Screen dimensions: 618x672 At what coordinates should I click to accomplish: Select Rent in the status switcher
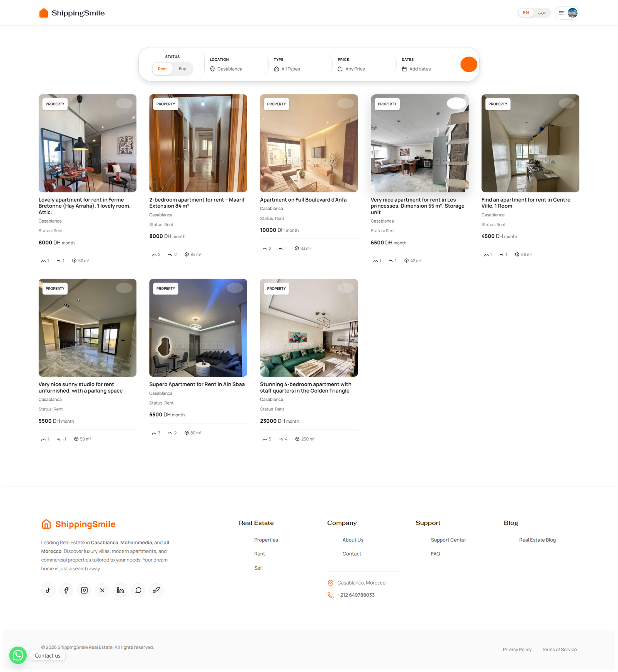coord(162,69)
